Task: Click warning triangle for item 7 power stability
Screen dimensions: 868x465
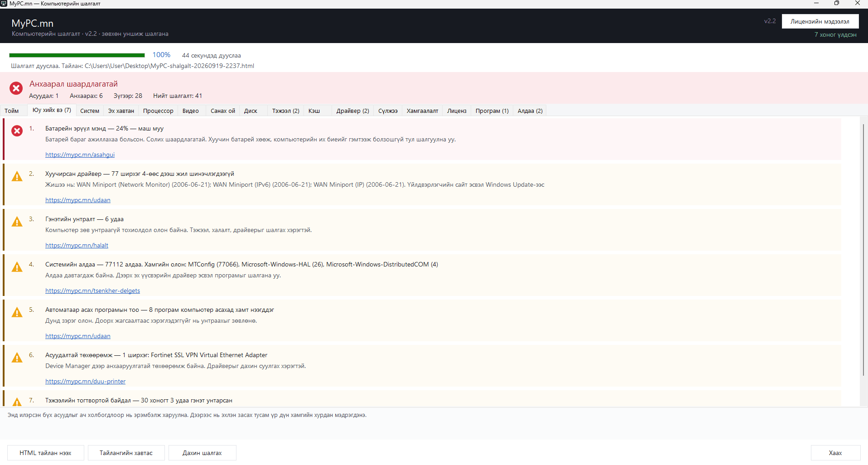Action: coord(17,402)
